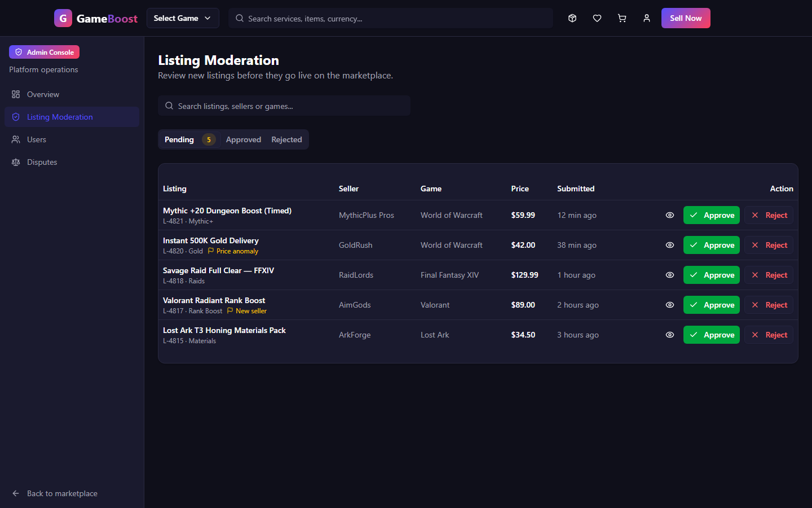Select the Valorant Radiant Rank Boost title
This screenshot has width=812, height=508.
pyautogui.click(x=214, y=300)
